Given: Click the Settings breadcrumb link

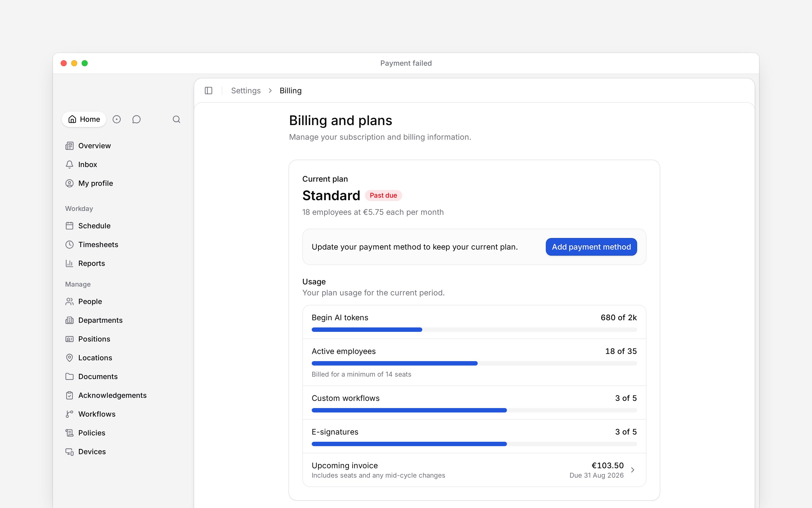Looking at the screenshot, I should 245,91.
